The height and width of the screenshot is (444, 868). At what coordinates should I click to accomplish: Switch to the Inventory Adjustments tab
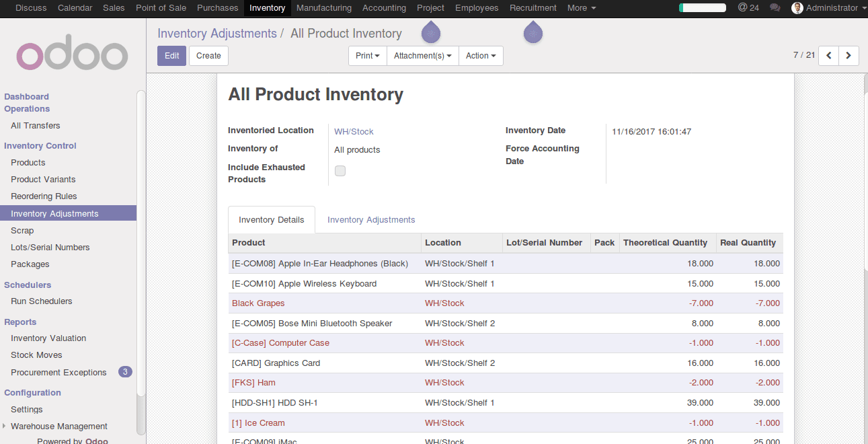371,220
